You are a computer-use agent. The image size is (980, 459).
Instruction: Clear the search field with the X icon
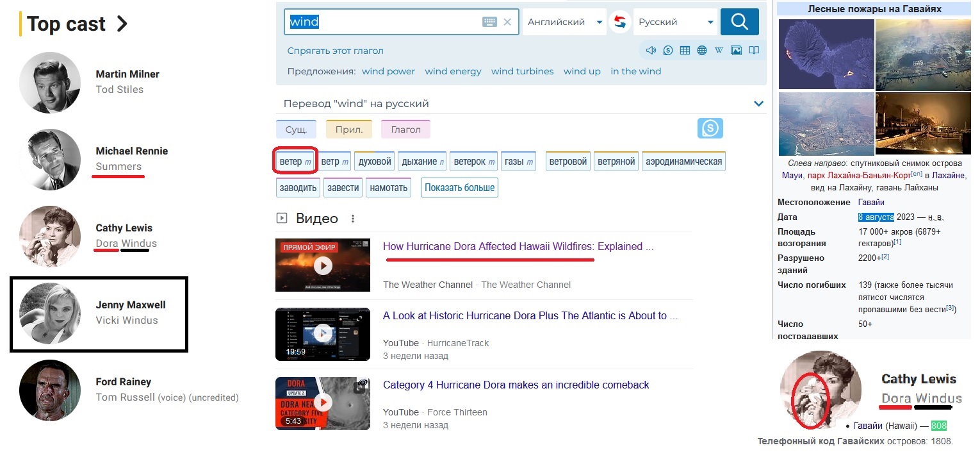click(507, 22)
